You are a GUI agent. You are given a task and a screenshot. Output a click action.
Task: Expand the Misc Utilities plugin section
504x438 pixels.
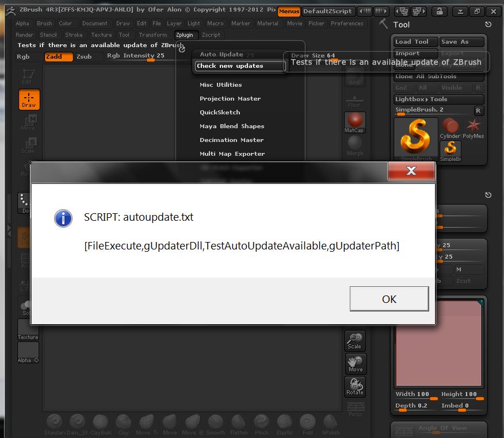pyautogui.click(x=221, y=84)
